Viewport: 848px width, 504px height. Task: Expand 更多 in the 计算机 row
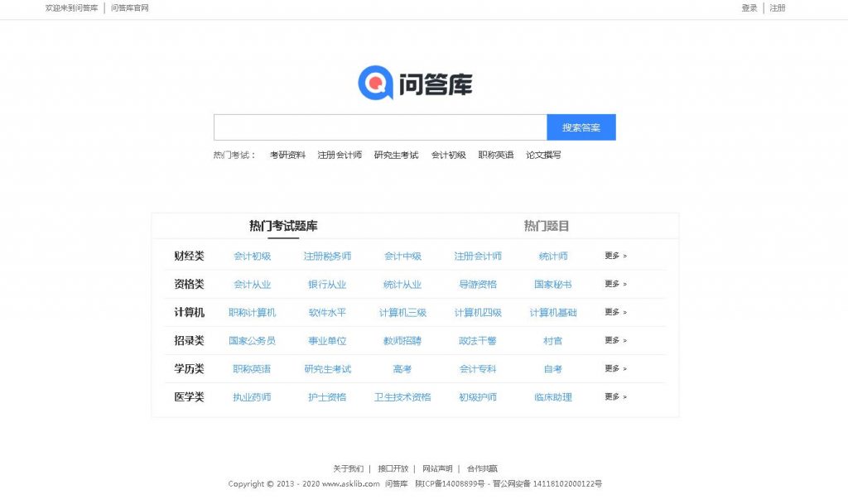click(x=615, y=312)
